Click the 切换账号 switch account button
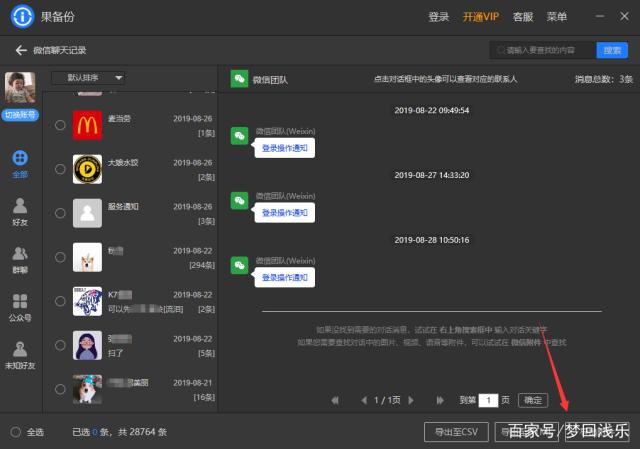Viewport: 640px width, 449px height. coord(19,115)
